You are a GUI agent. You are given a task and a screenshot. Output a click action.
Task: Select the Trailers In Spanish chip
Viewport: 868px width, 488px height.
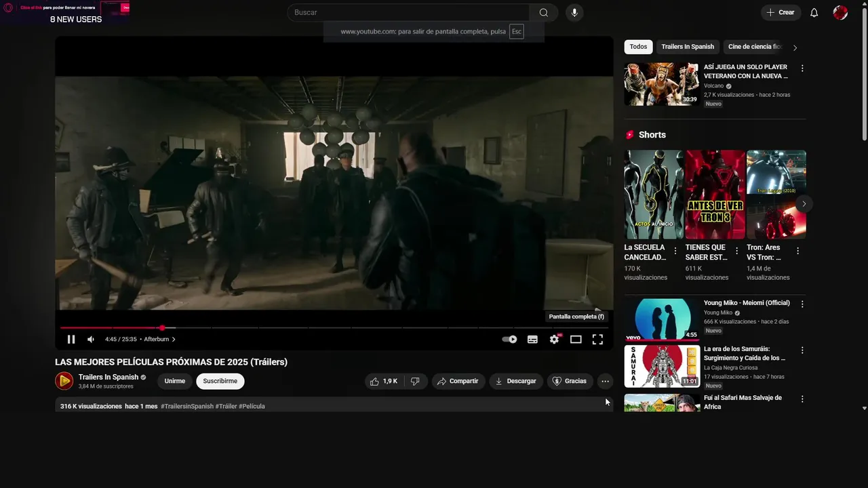pyautogui.click(x=688, y=47)
